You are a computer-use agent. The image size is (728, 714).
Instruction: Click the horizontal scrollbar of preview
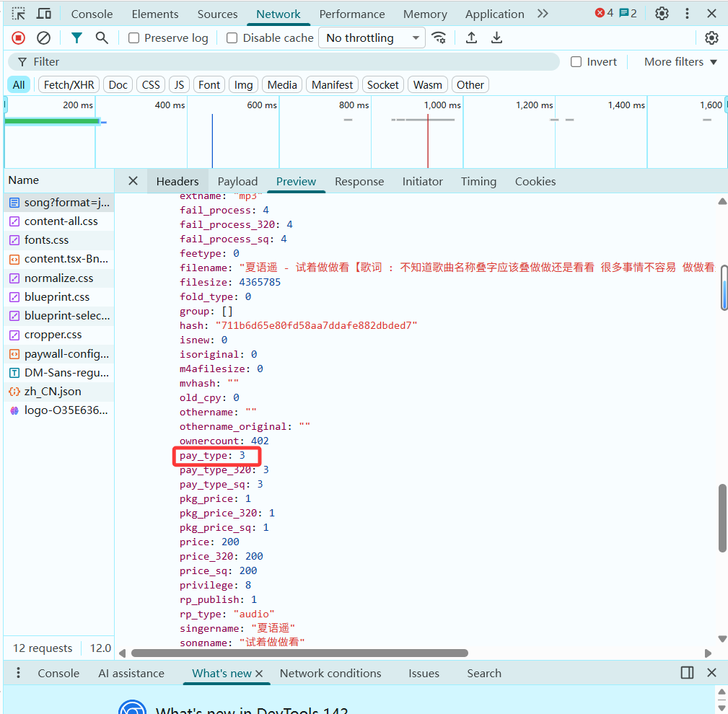pos(299,653)
